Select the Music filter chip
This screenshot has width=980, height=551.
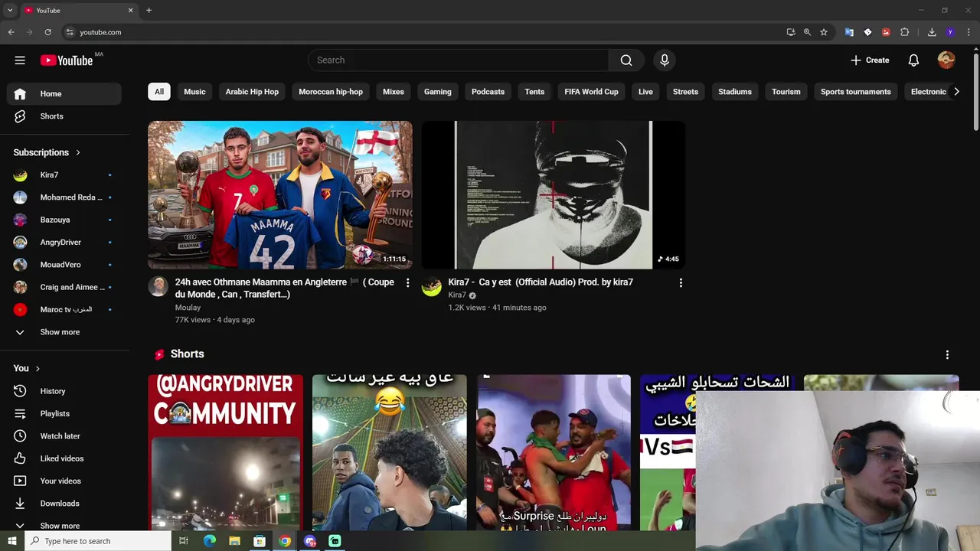click(194, 92)
